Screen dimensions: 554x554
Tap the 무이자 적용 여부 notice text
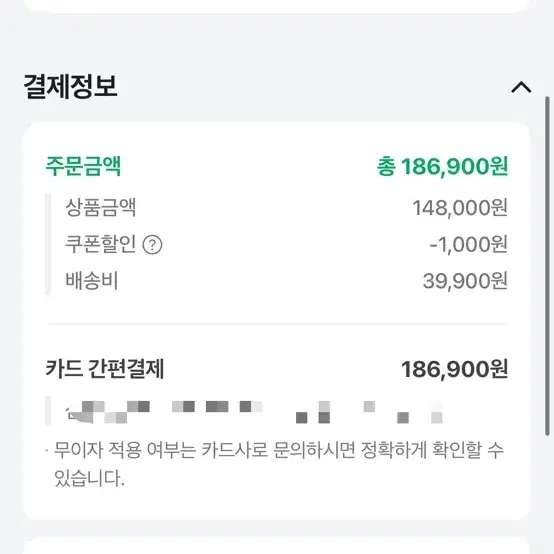point(277,464)
